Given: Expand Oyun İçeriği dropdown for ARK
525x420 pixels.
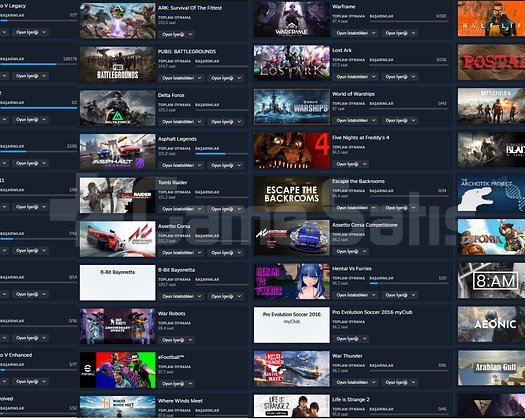Looking at the screenshot, I should pos(176,34).
